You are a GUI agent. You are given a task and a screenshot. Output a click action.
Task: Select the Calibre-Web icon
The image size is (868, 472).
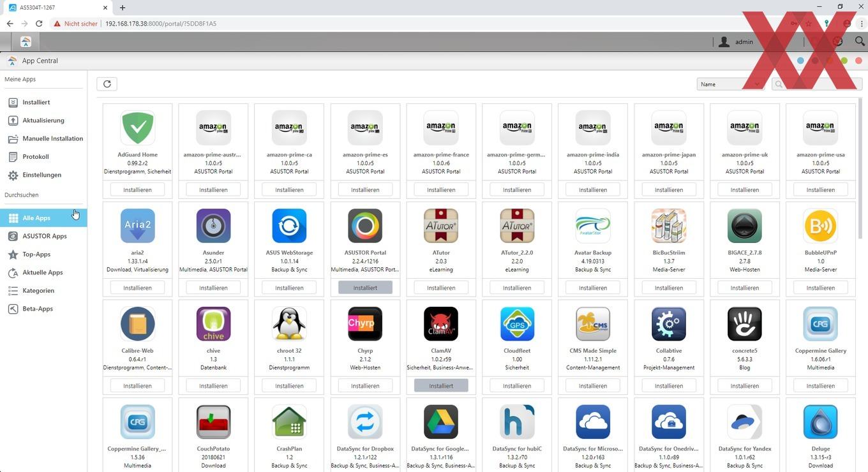[x=137, y=324]
